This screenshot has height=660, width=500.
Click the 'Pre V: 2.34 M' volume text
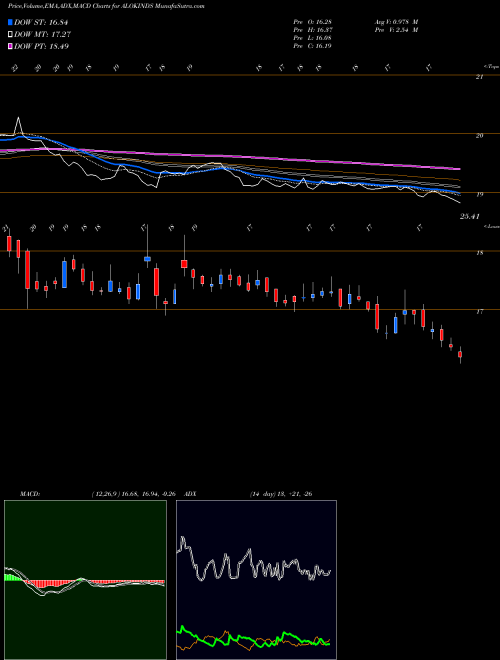point(396,30)
